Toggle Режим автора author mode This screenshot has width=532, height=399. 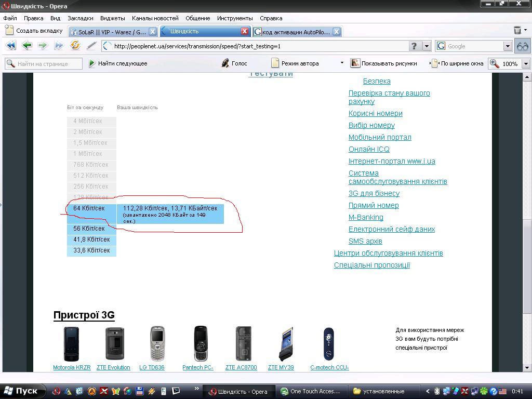coord(295,63)
